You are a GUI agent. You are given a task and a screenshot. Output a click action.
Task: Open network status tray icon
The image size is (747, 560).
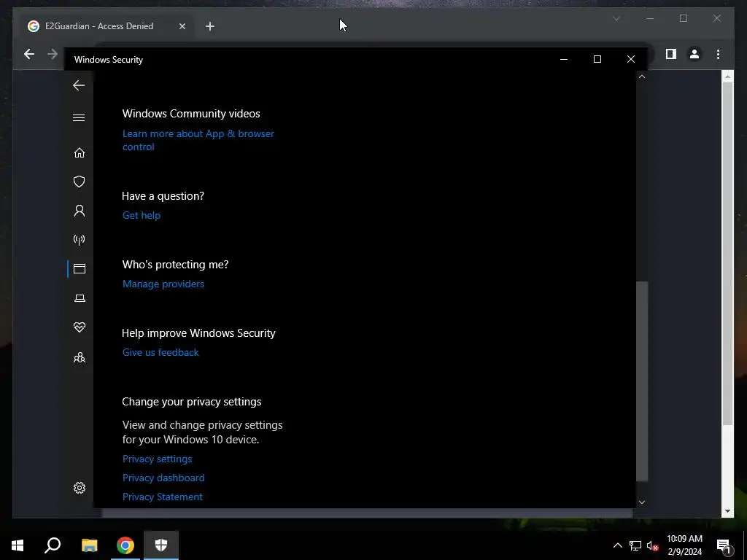pyautogui.click(x=635, y=545)
